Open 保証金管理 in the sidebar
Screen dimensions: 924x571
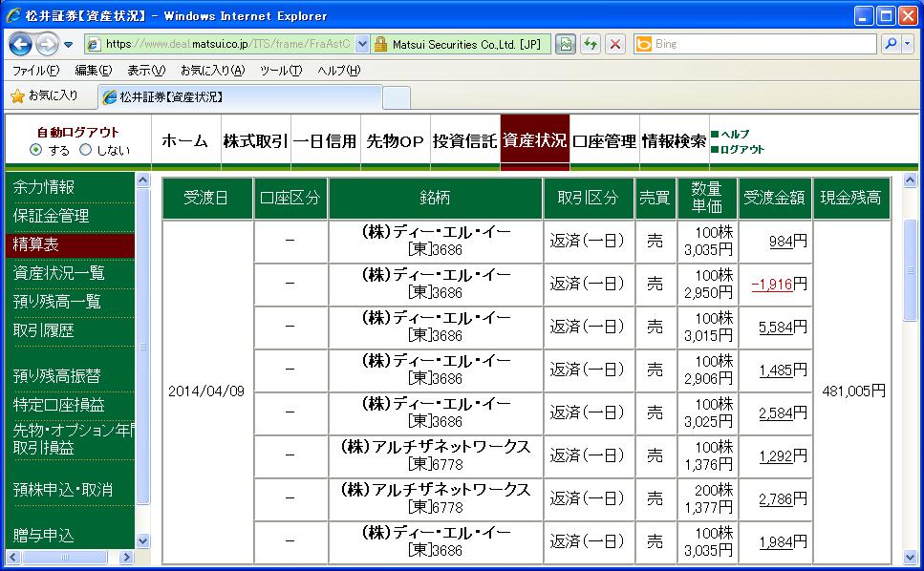coord(51,216)
